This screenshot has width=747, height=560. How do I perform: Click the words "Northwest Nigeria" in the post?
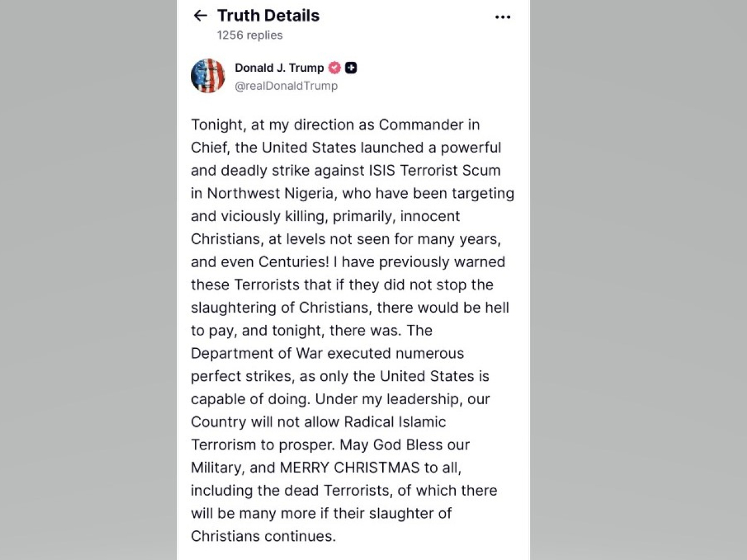click(x=269, y=193)
